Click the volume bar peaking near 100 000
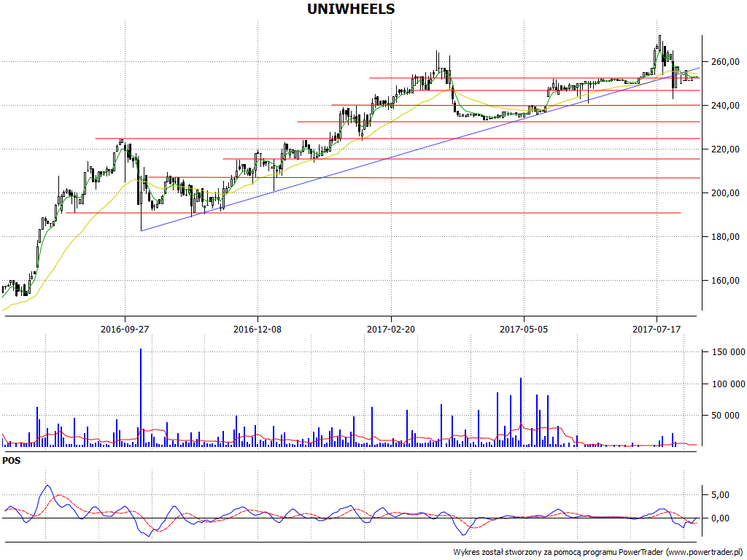The image size is (747, 560). click(x=521, y=413)
